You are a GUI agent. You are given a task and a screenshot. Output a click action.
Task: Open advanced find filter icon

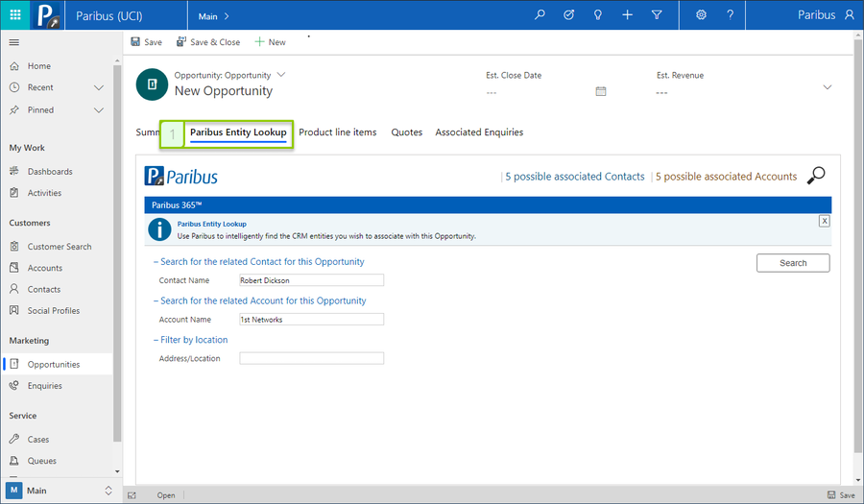657,14
